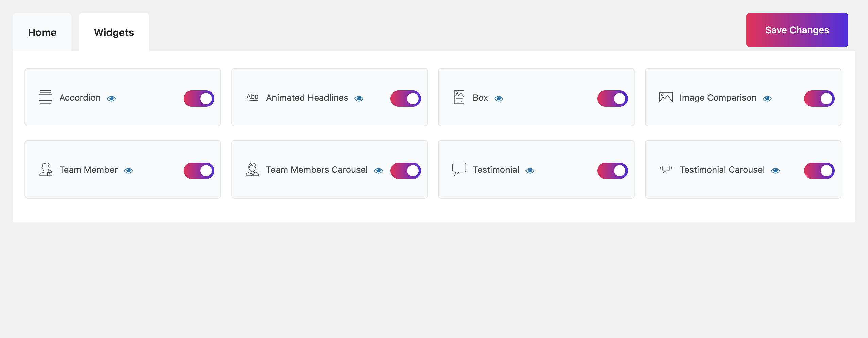Click the Animated Headlines Abc icon
The height and width of the screenshot is (338, 868).
click(252, 97)
